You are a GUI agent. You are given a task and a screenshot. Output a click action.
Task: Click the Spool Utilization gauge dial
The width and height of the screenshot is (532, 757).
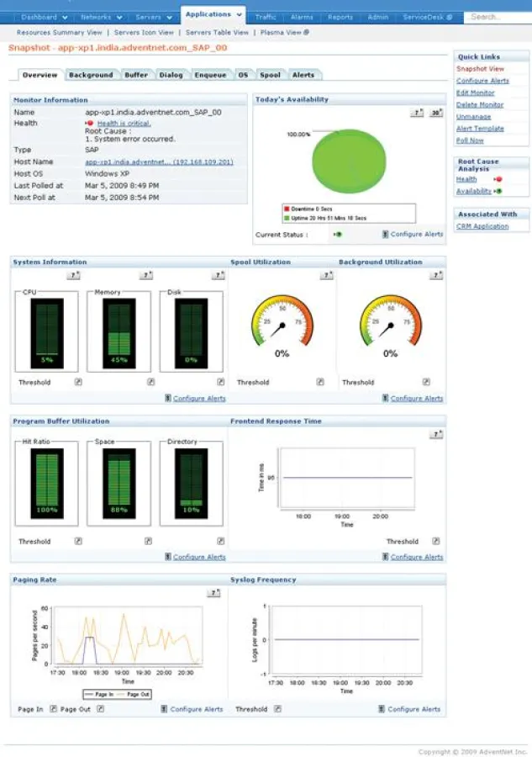point(282,320)
